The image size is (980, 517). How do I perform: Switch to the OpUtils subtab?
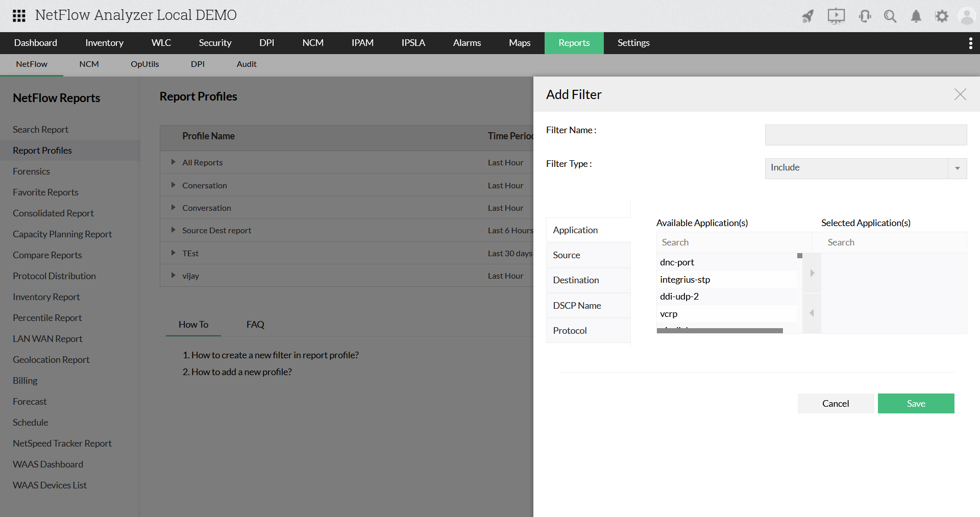[145, 64]
